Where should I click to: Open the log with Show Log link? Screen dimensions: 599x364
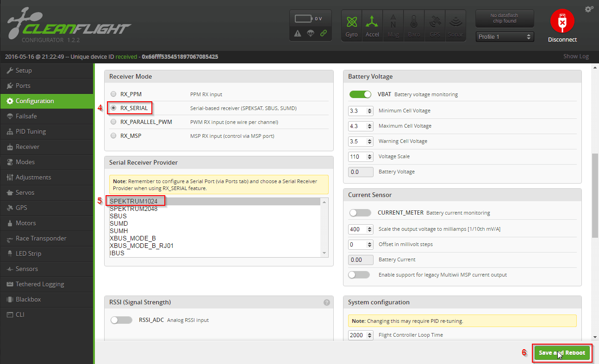coord(576,56)
